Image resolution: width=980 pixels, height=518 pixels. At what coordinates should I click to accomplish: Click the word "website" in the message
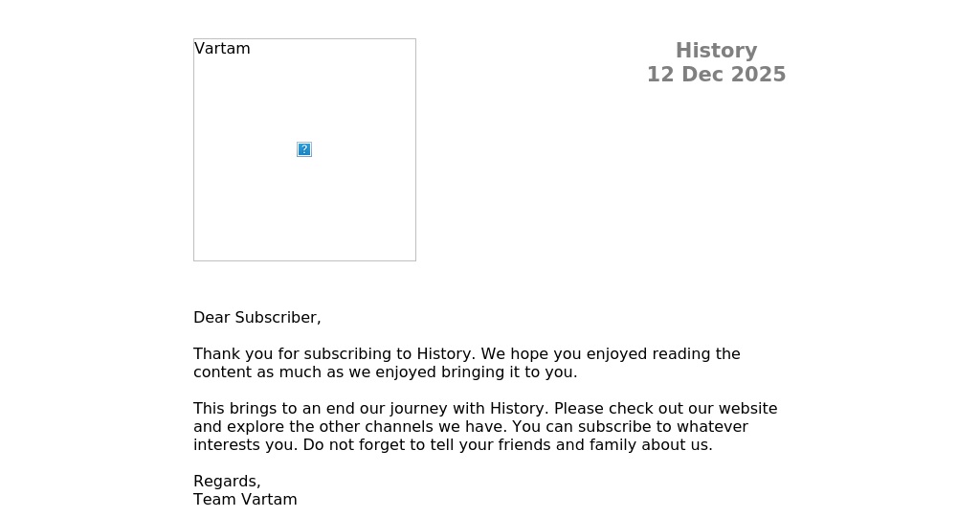(x=746, y=409)
